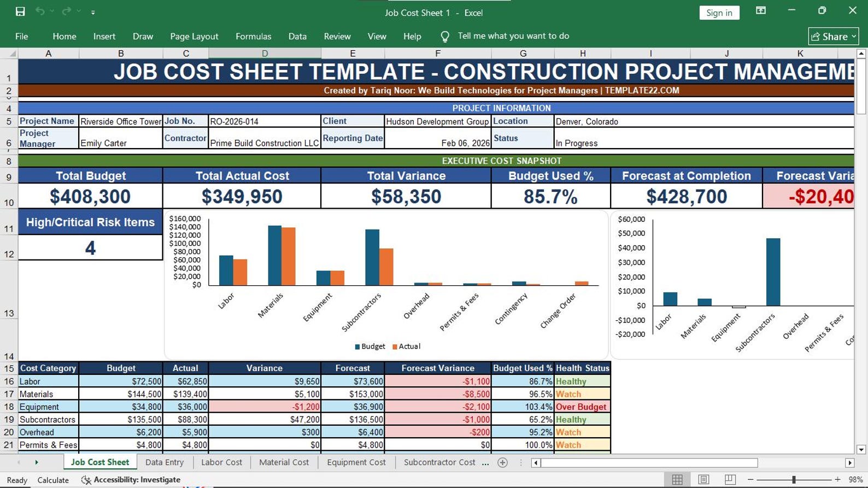This screenshot has width=868, height=488.
Task: Open Customize Quick Access Toolbar dropdown
Action: (93, 12)
